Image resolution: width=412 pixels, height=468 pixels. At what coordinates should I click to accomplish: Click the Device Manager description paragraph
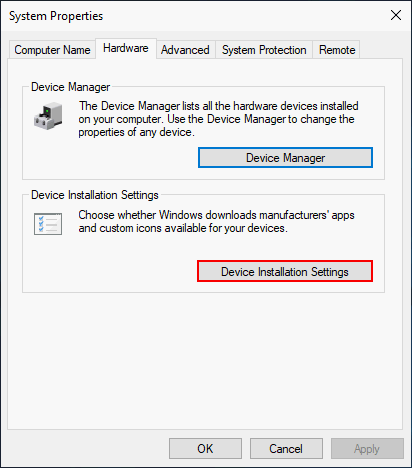click(x=218, y=119)
